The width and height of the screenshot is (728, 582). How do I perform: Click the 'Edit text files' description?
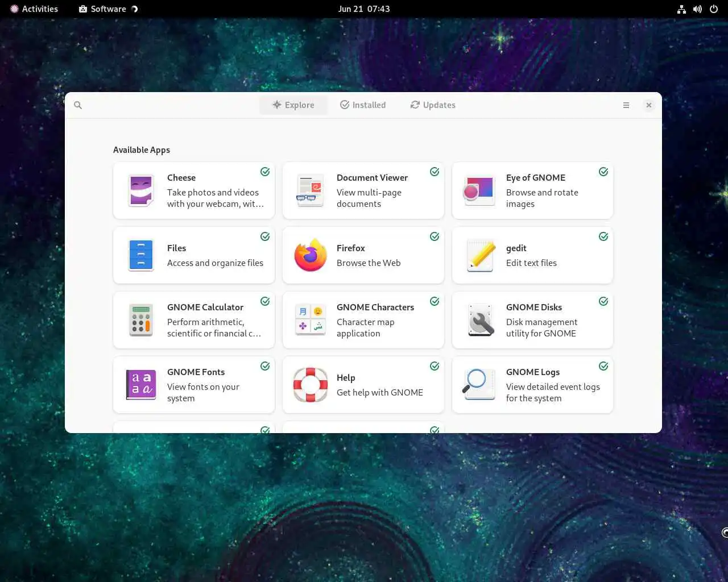click(531, 263)
